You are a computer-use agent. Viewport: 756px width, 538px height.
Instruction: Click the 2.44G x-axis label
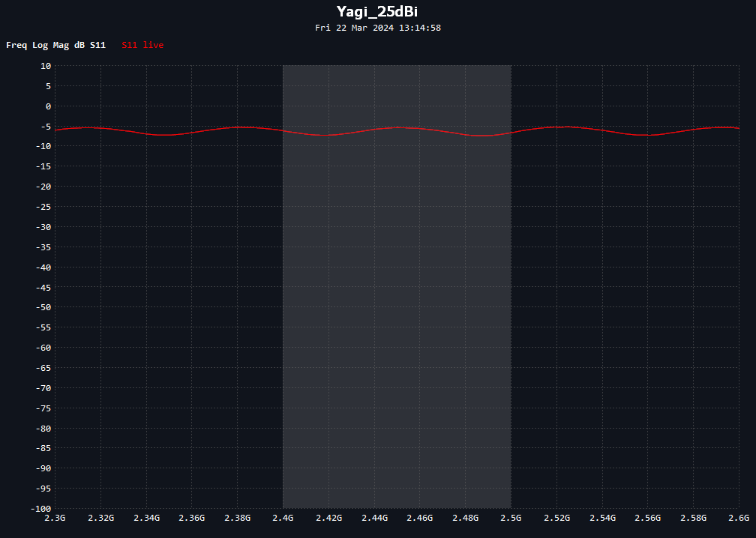click(x=375, y=518)
